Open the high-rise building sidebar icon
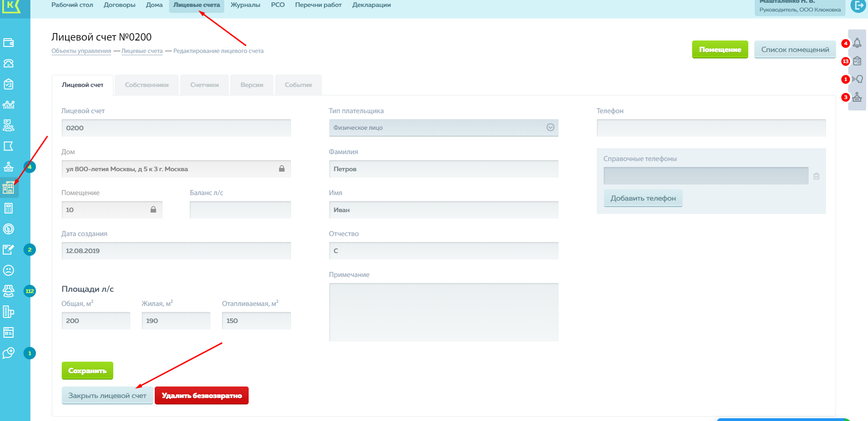This screenshot has width=868, height=421. tap(9, 312)
